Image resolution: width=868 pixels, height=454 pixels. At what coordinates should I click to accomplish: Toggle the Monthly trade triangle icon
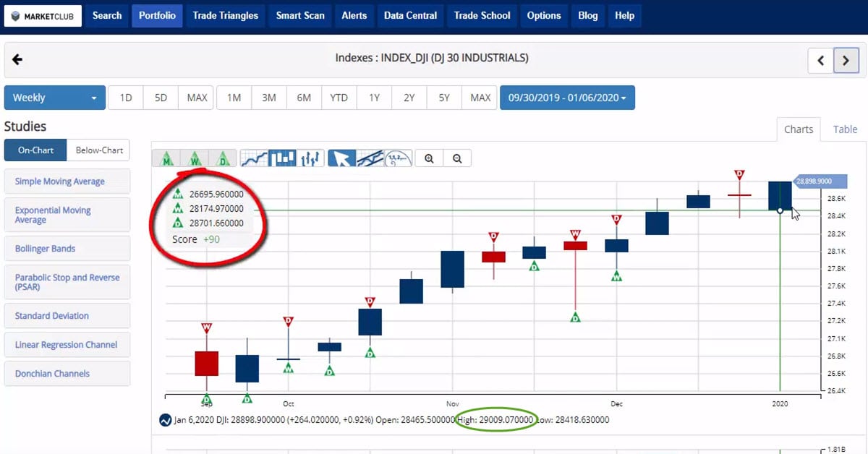[167, 158]
